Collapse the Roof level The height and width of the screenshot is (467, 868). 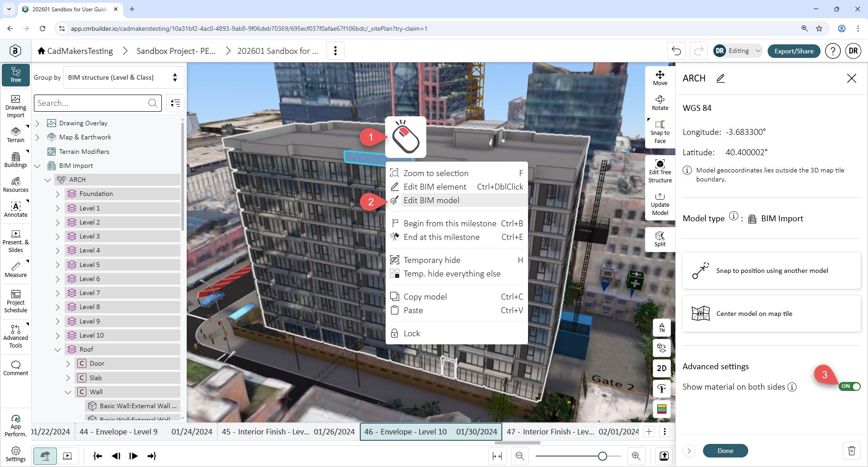(57, 349)
